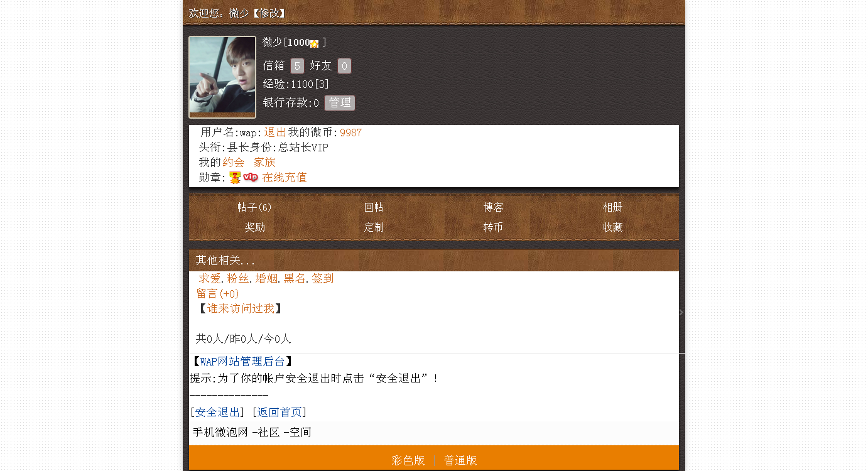Click the 退出 logout link
The width and height of the screenshot is (868, 471).
coord(275,133)
